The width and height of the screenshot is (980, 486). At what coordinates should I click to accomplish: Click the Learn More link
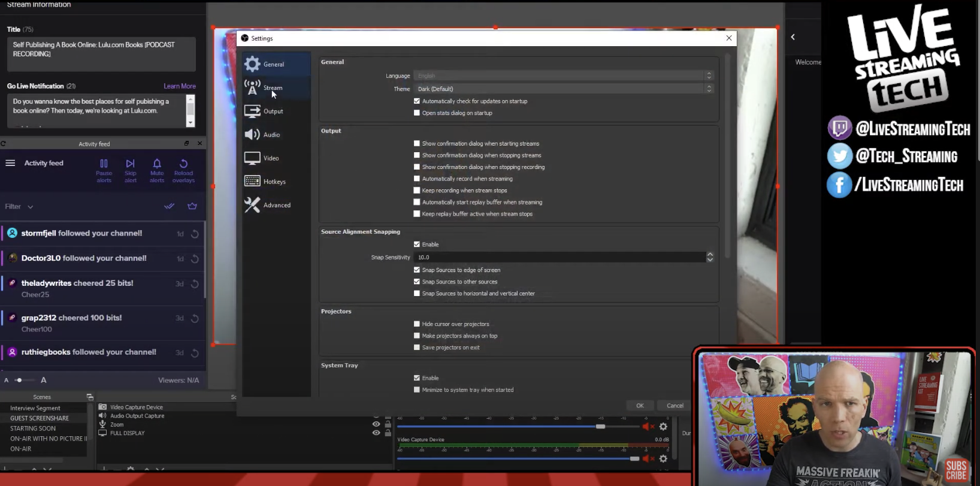point(180,86)
